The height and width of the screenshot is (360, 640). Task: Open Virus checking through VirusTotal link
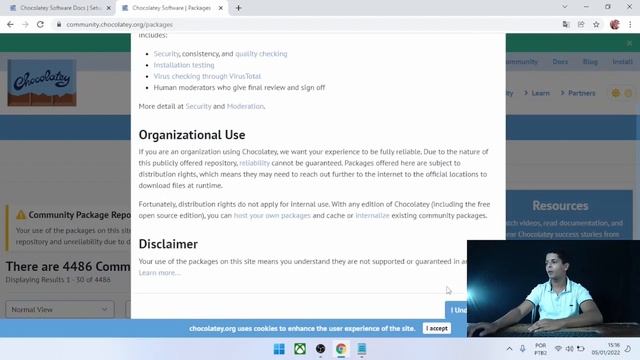(x=207, y=76)
